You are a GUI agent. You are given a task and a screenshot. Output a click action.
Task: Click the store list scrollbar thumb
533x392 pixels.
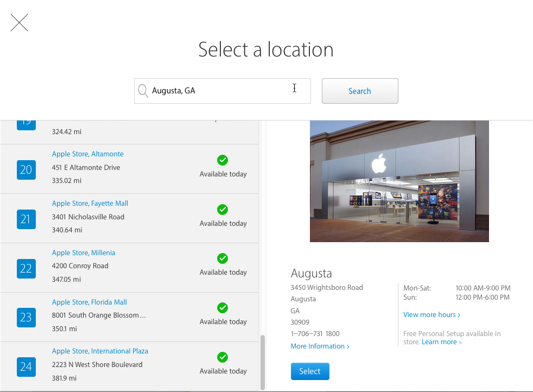[x=262, y=363]
